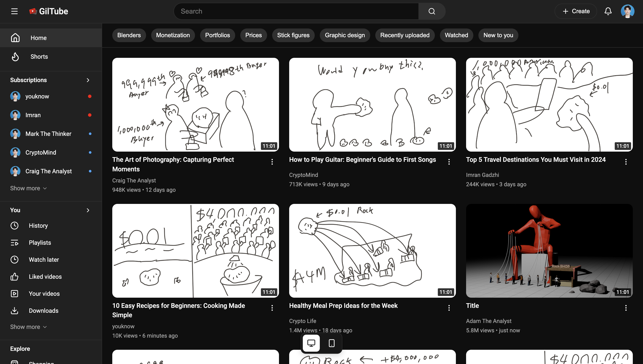Switch to mobile preview mode

pos(331,343)
